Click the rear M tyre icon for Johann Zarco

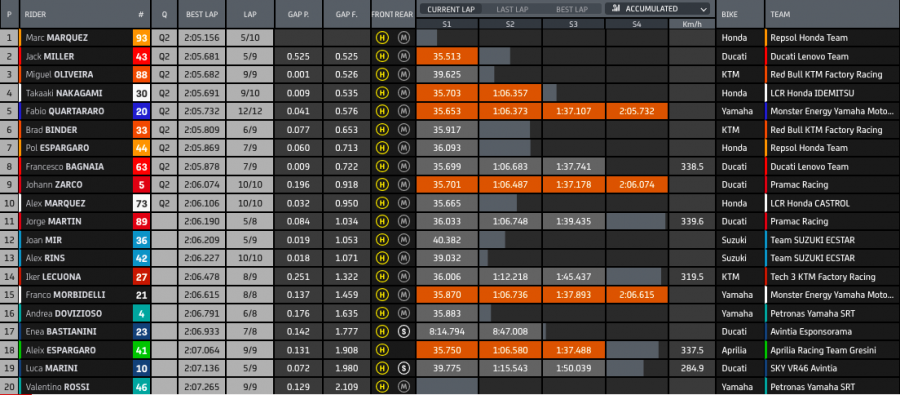(x=403, y=185)
